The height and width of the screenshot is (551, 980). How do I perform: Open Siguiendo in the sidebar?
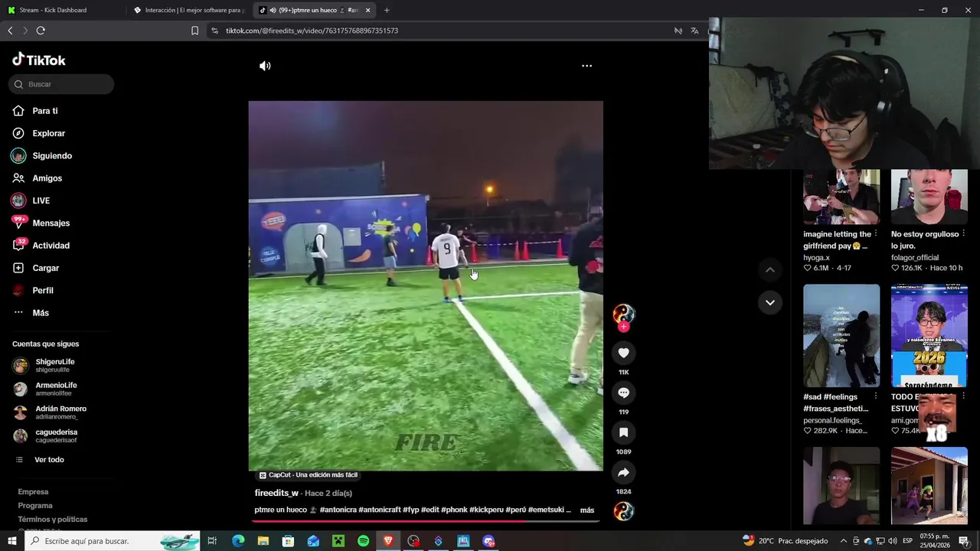tap(51, 155)
